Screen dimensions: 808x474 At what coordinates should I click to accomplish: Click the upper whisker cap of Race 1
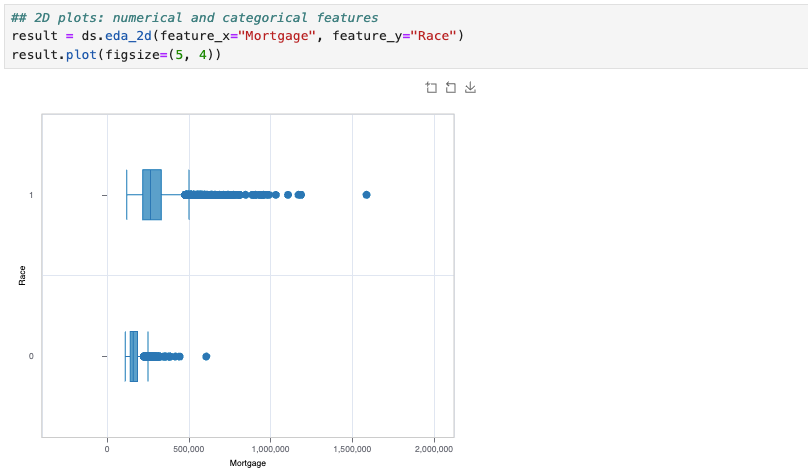click(189, 195)
